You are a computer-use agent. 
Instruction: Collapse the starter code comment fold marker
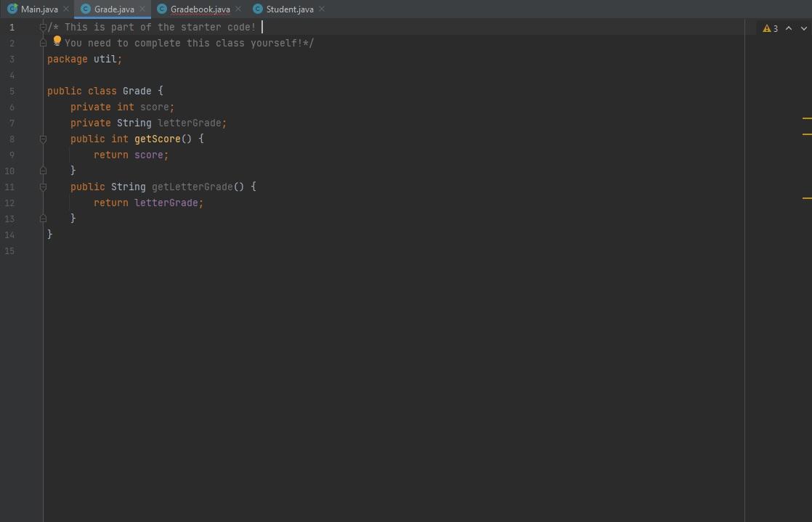[x=42, y=26]
